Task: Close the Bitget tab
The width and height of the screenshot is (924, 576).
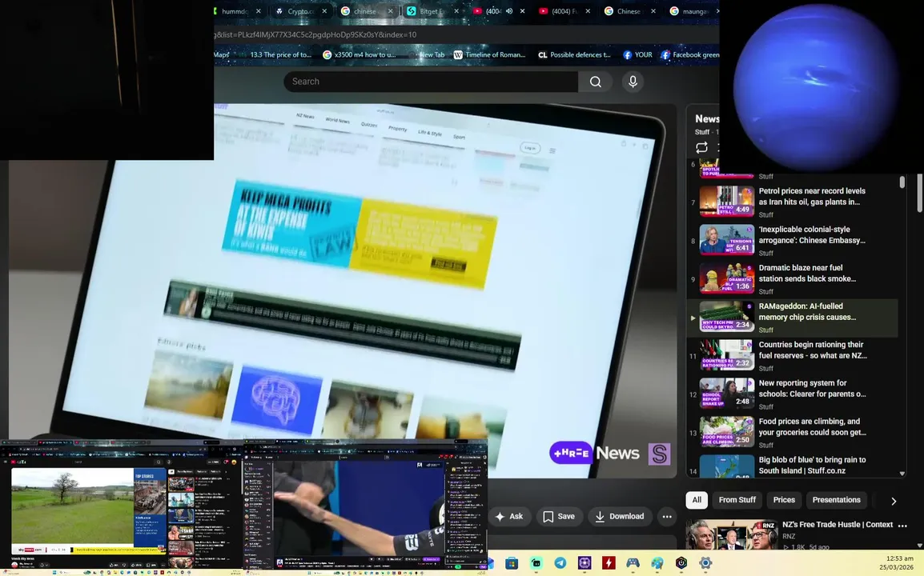Action: point(456,11)
